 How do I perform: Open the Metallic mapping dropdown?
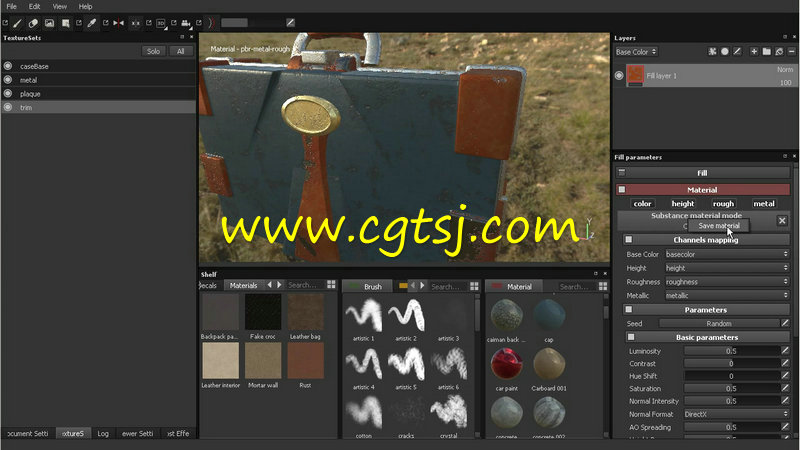pos(727,295)
